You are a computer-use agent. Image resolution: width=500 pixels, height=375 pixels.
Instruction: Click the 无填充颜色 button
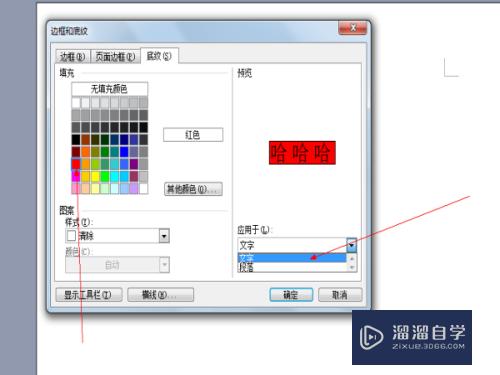109,89
